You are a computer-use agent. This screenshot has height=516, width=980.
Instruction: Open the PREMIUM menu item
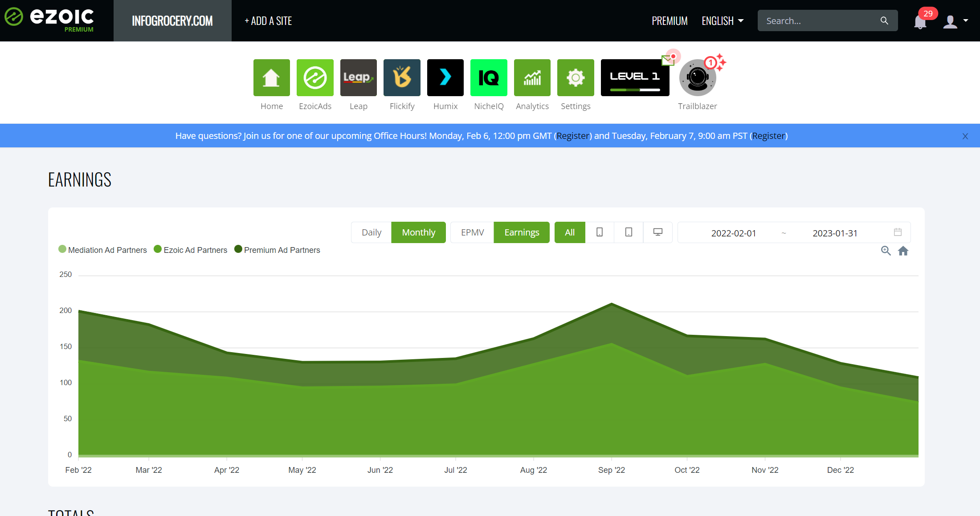(x=670, y=21)
